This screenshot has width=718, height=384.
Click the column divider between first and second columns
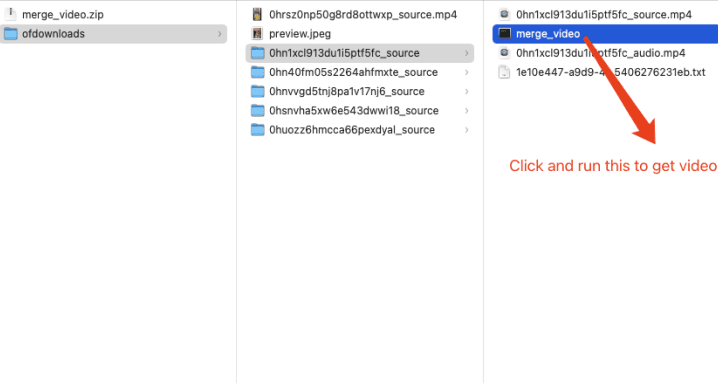click(x=236, y=192)
